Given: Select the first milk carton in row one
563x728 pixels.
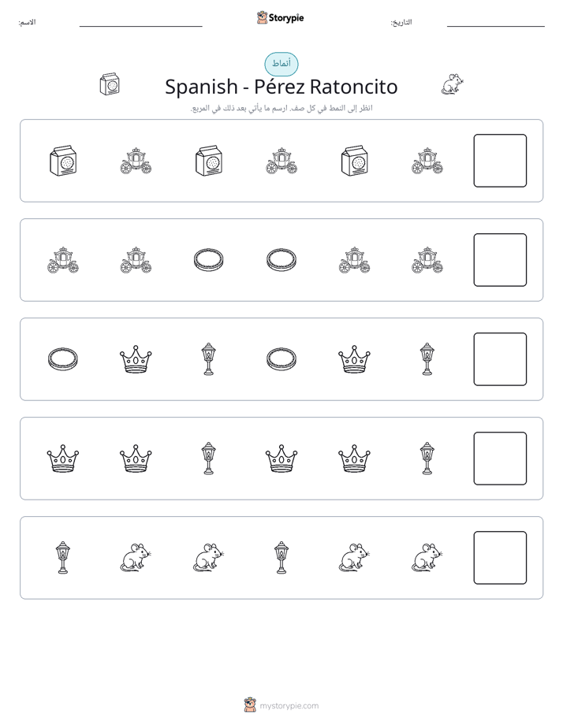Looking at the screenshot, I should pyautogui.click(x=63, y=161).
